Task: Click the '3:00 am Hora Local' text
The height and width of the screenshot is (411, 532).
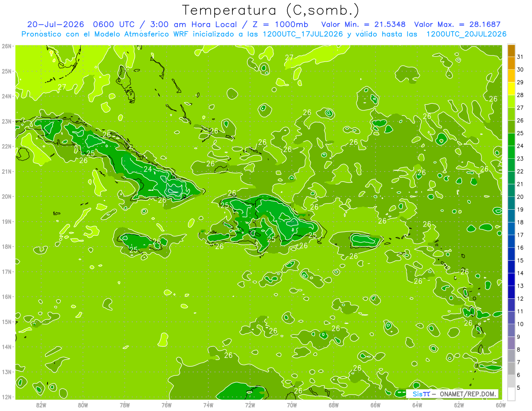Action: 193,24
